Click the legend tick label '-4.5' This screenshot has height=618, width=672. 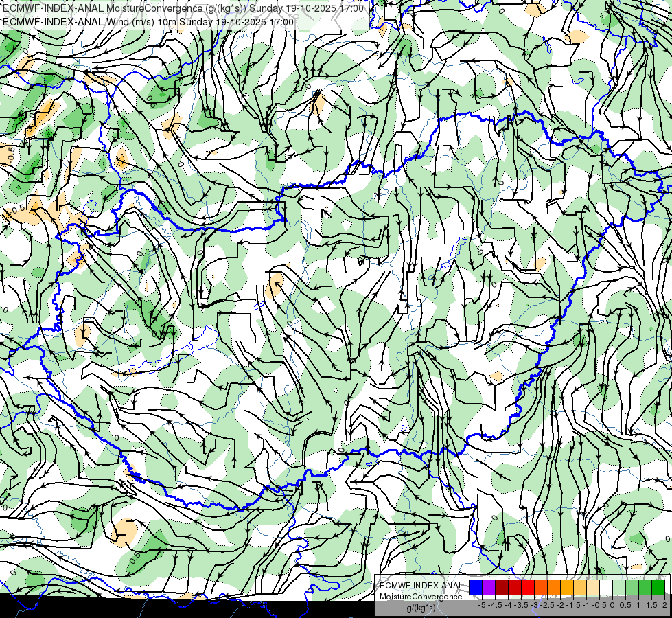click(495, 605)
